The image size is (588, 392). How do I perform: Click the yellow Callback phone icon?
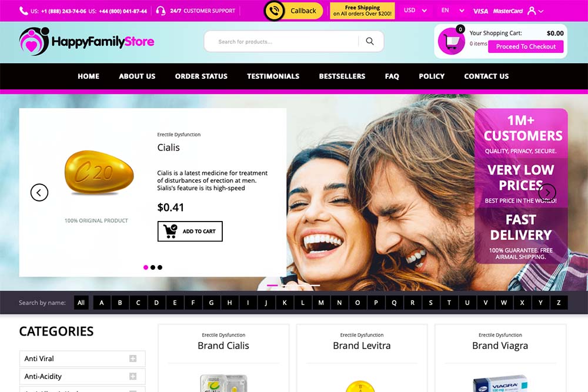[x=274, y=11]
